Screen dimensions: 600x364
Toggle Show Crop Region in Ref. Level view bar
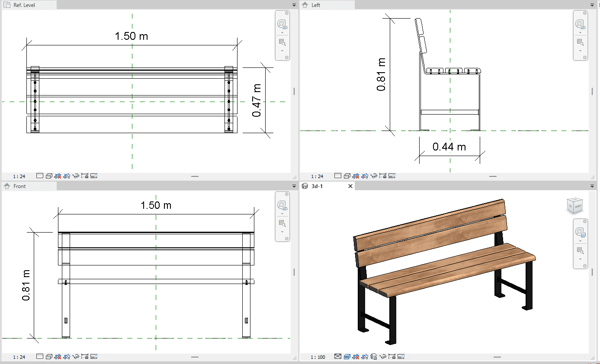67,176
